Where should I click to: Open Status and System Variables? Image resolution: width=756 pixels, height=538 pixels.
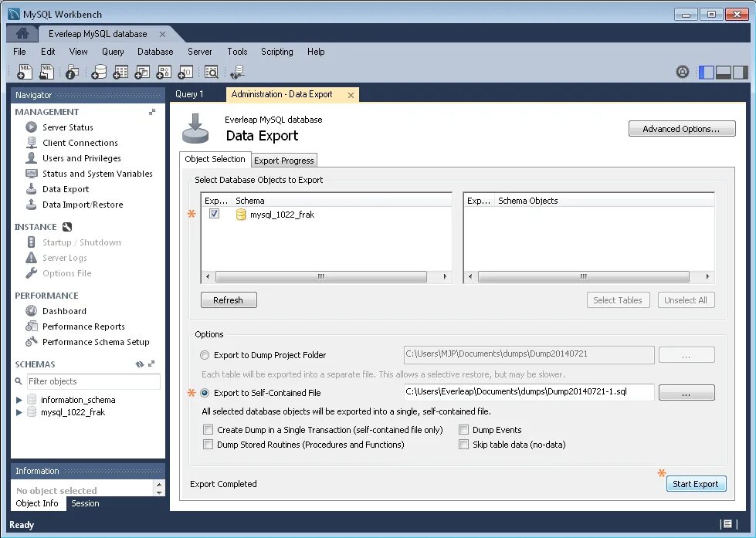[x=97, y=174]
